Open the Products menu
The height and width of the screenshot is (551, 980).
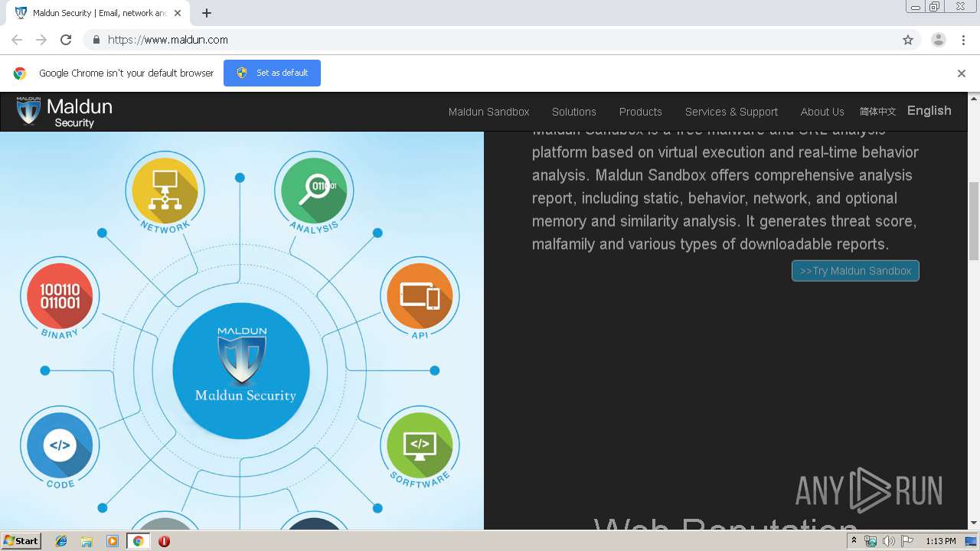tap(641, 112)
